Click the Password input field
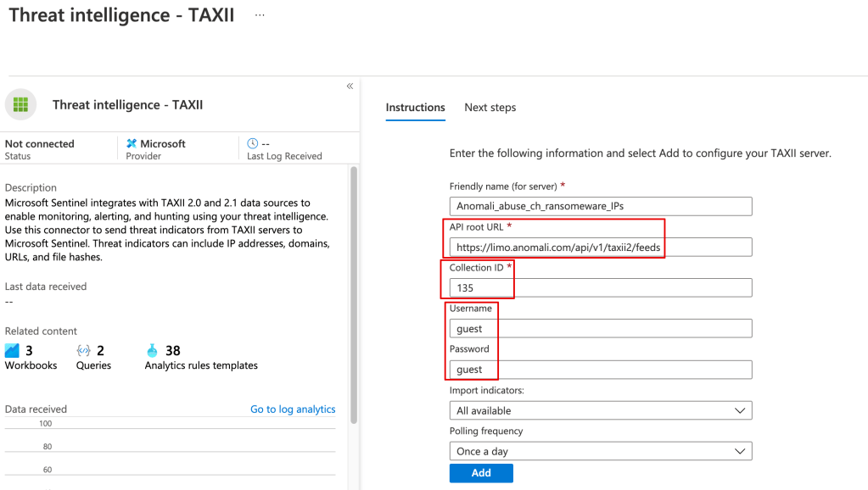 coord(600,370)
